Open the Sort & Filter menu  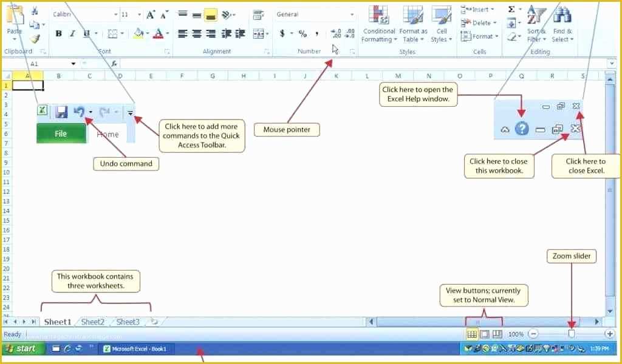coord(536,24)
